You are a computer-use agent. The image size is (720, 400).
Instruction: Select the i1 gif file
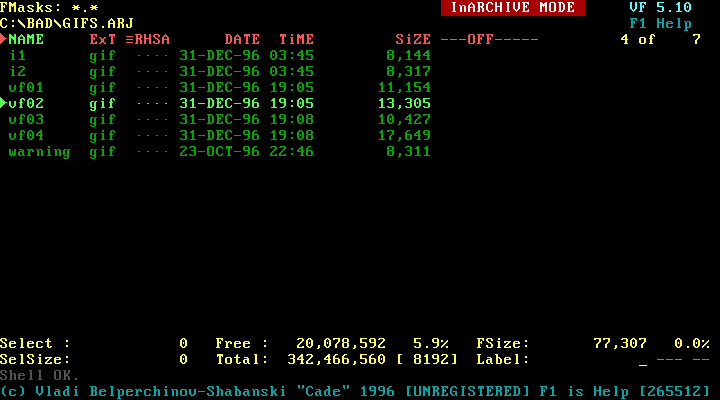tap(17, 55)
